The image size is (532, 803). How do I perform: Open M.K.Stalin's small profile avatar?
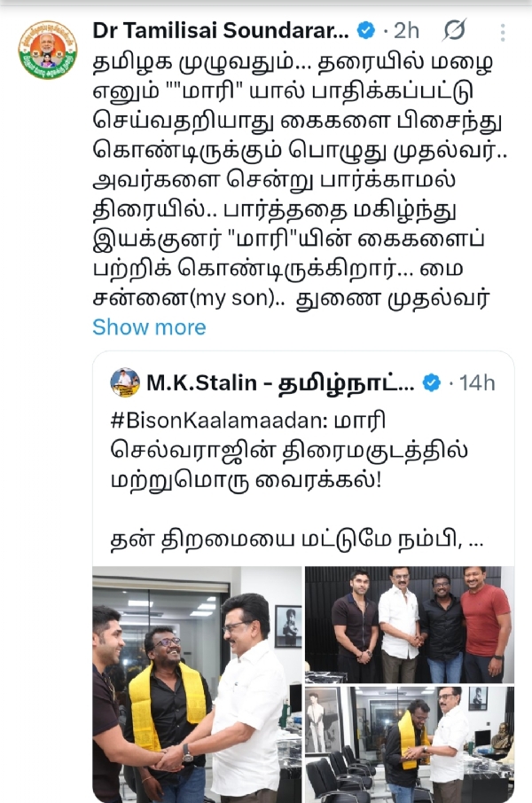pyautogui.click(x=125, y=382)
